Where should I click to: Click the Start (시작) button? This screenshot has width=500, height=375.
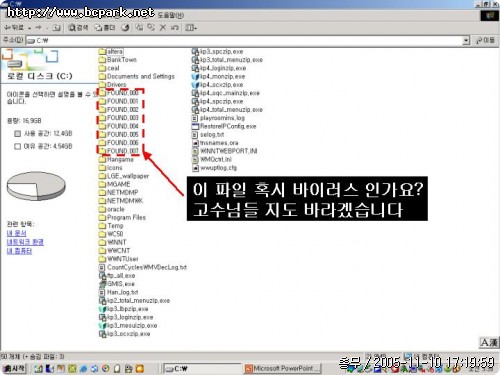[14, 368]
